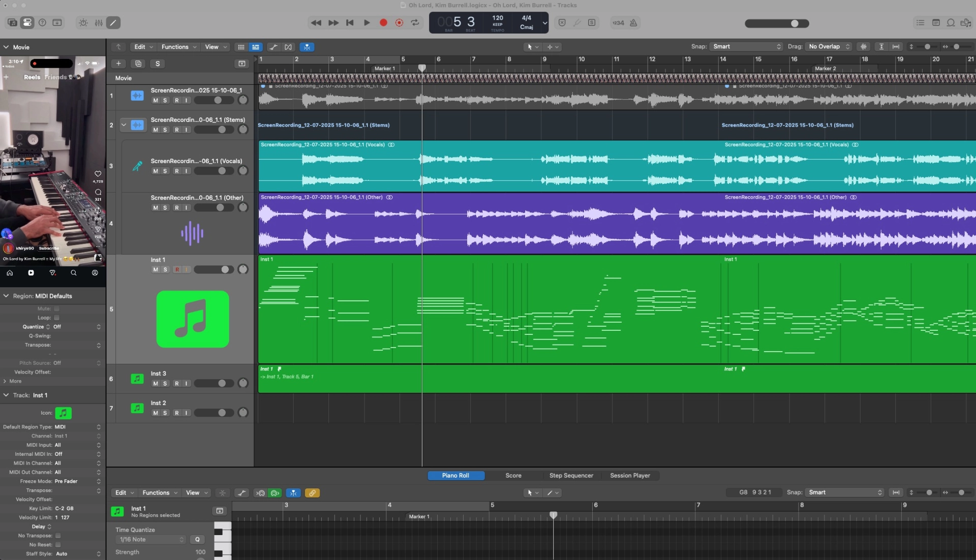Click the metronome icon

[x=633, y=23]
